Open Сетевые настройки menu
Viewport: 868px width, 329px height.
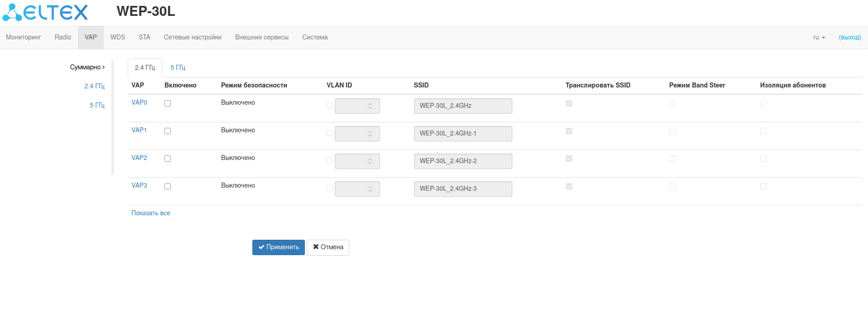tap(193, 38)
